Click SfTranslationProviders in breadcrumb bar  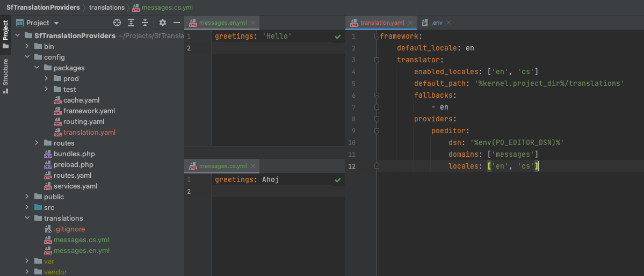point(43,8)
